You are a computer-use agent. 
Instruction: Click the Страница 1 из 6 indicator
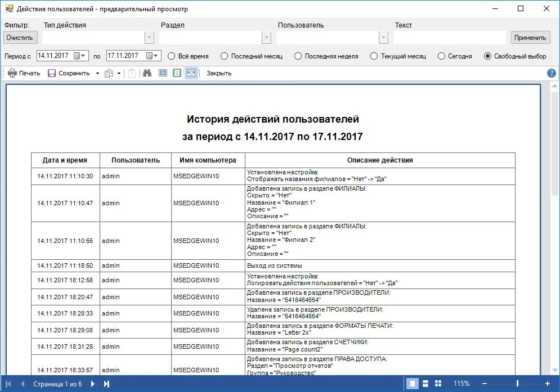pos(57,384)
